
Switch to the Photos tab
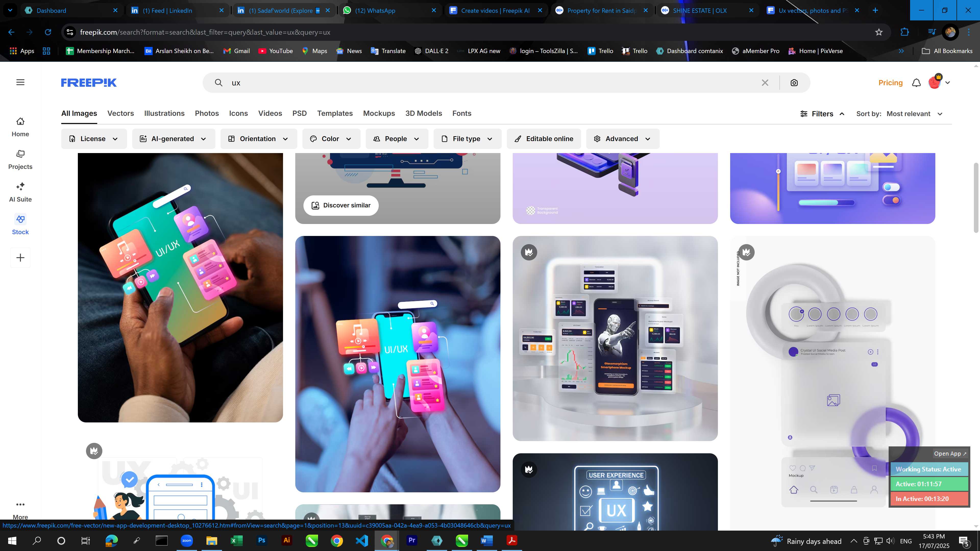coord(207,113)
